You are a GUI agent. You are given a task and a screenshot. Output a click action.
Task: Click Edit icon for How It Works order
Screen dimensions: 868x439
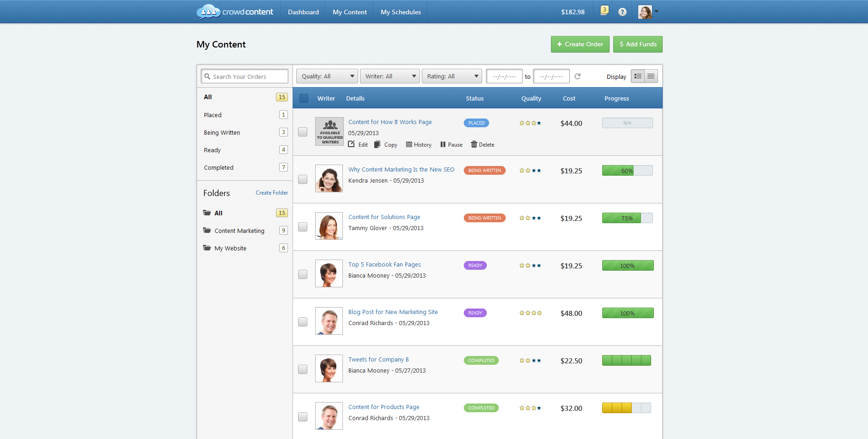[352, 144]
